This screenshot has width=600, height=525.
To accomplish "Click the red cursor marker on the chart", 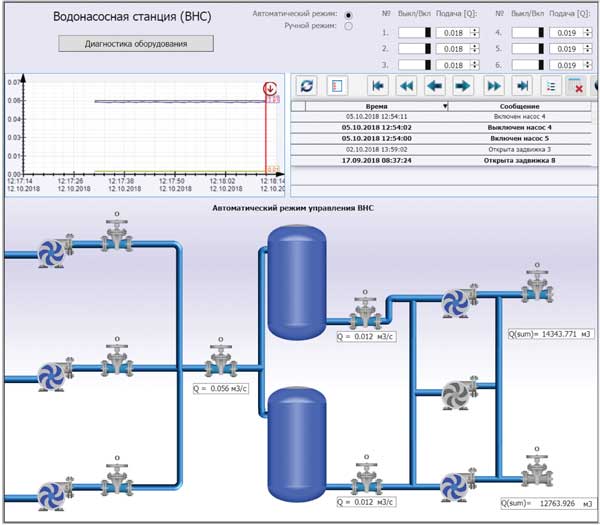I will [x=270, y=89].
